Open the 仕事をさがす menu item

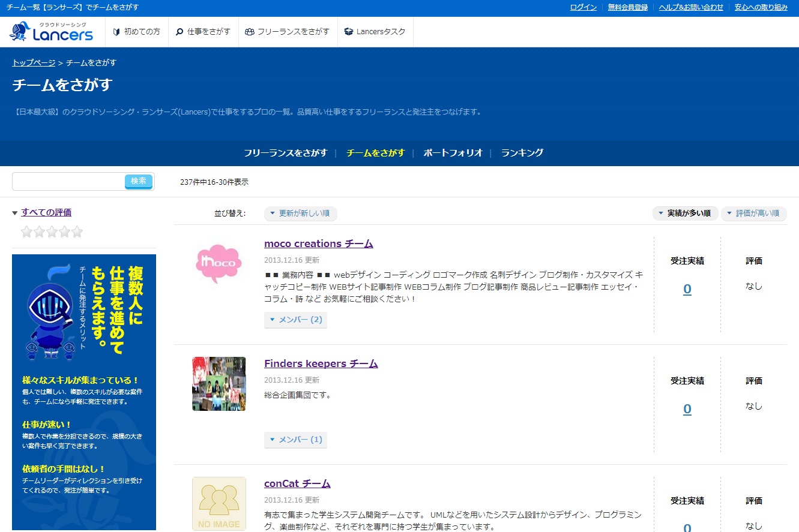tap(203, 32)
